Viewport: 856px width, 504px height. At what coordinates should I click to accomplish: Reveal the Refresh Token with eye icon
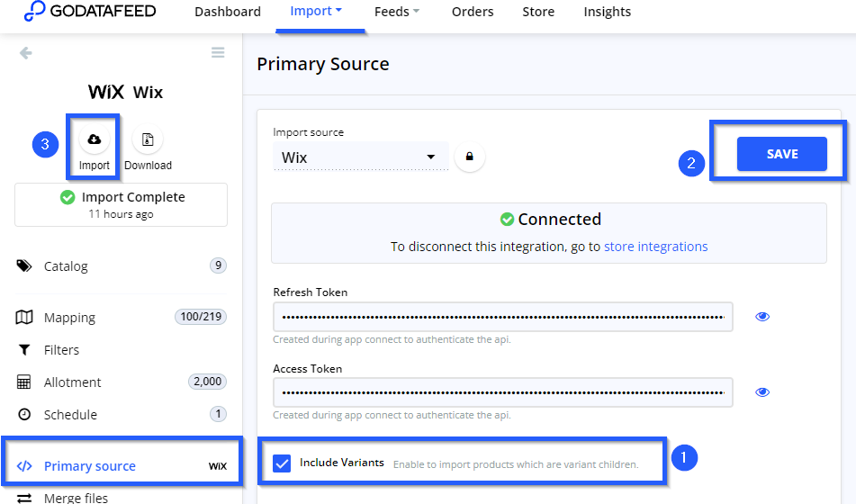[762, 317]
